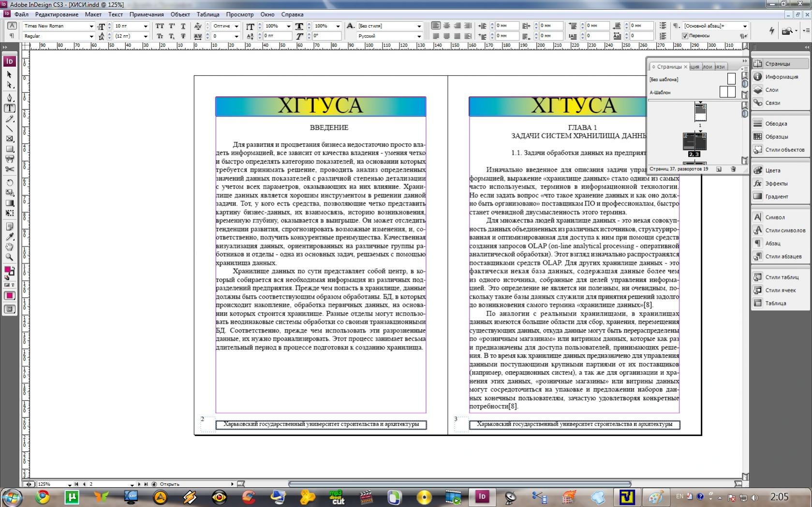Open the Обводка panel button

click(780, 124)
